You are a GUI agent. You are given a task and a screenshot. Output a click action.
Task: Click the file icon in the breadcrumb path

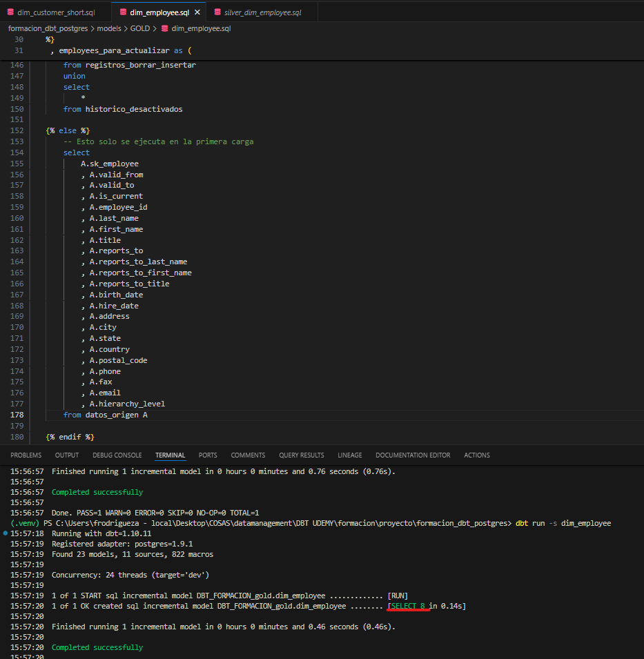(164, 28)
